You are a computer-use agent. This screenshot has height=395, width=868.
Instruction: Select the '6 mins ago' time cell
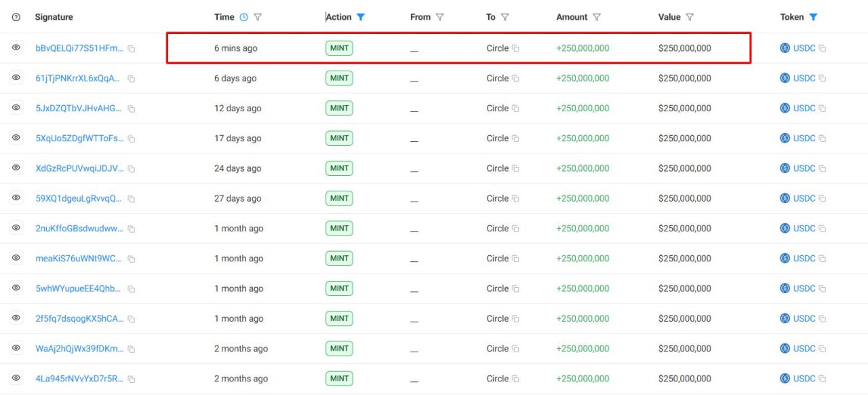[x=236, y=48]
